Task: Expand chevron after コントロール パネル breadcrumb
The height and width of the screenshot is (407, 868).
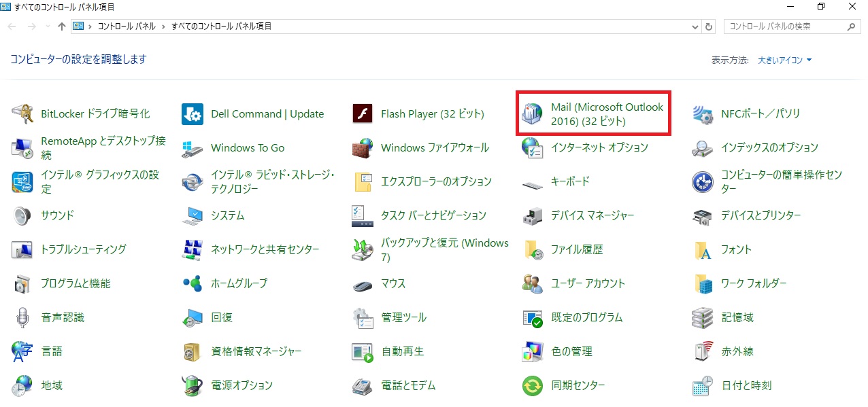Action: click(163, 26)
